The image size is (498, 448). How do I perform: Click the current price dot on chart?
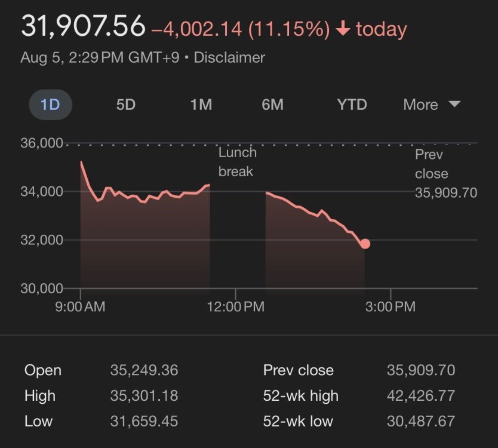(x=365, y=244)
